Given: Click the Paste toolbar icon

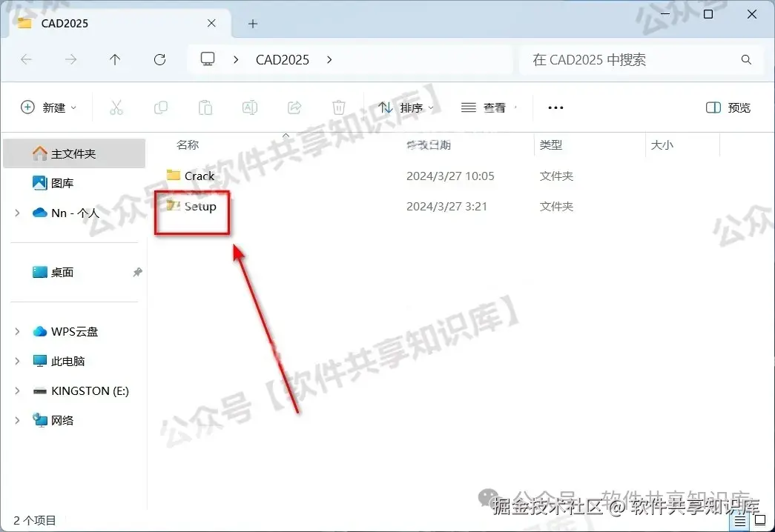Looking at the screenshot, I should point(205,107).
